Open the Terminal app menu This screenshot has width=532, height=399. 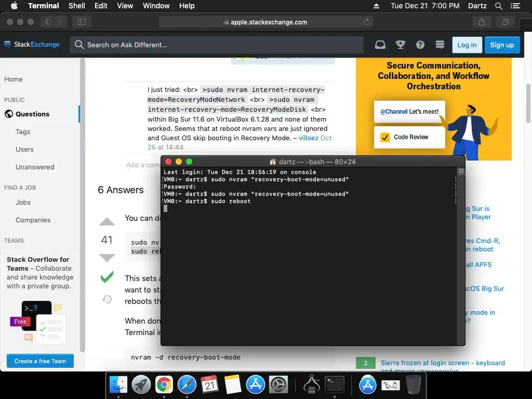pos(44,6)
